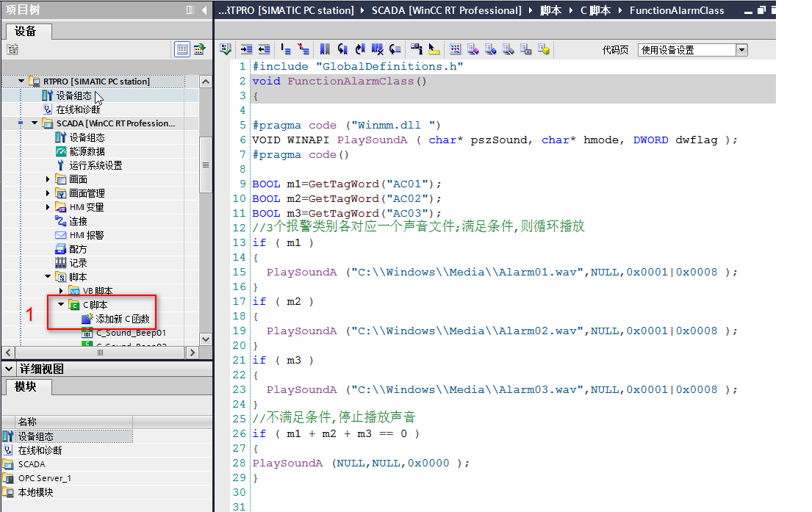Viewport: 812px width, 512px height.
Task: Delete all bookmarks icon
Action: point(378,49)
